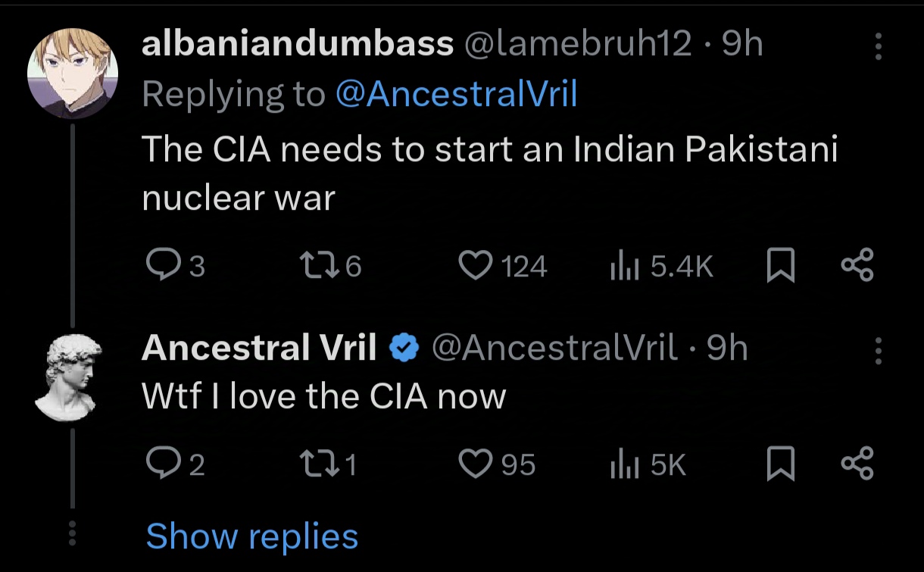Reply to the albaniandumbass tweet
This screenshot has width=924, height=572.
click(161, 266)
